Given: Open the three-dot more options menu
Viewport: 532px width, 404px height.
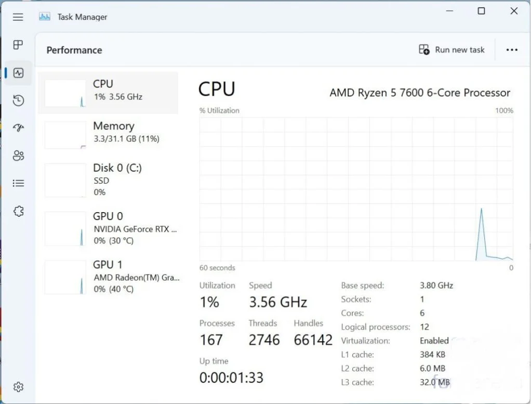Looking at the screenshot, I should coord(512,50).
